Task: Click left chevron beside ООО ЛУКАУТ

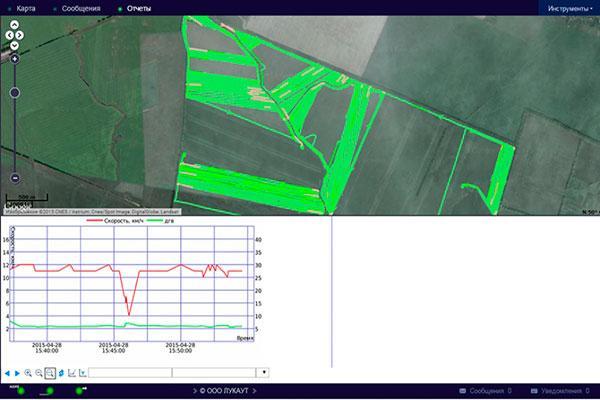Action: 195,391
